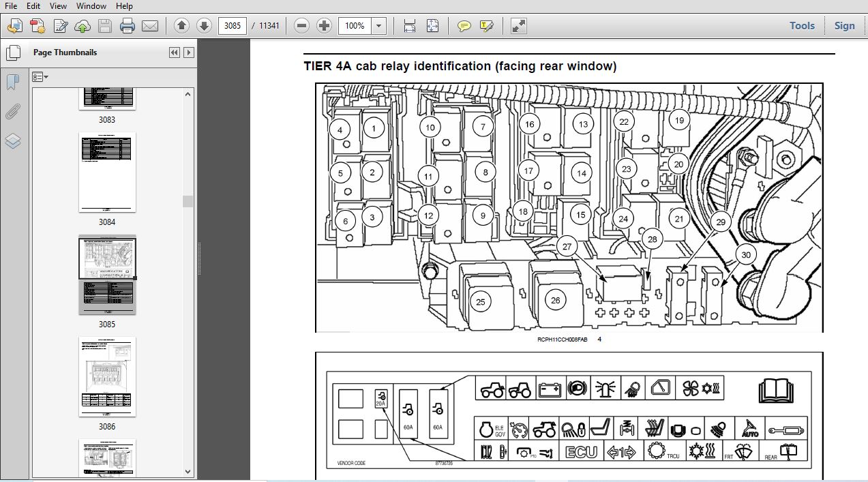
Task: Click the Open file folder icon
Action: [x=14, y=26]
